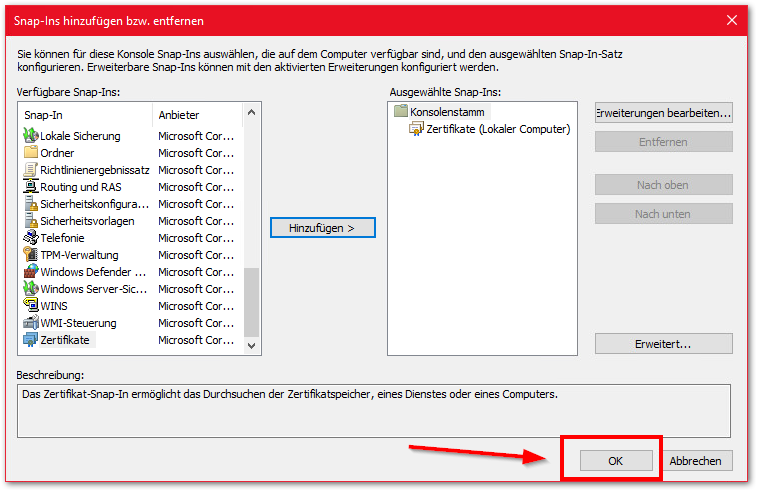Click the Telefonie snap-in icon
Viewport: 757px width, 491px height.
click(30, 238)
